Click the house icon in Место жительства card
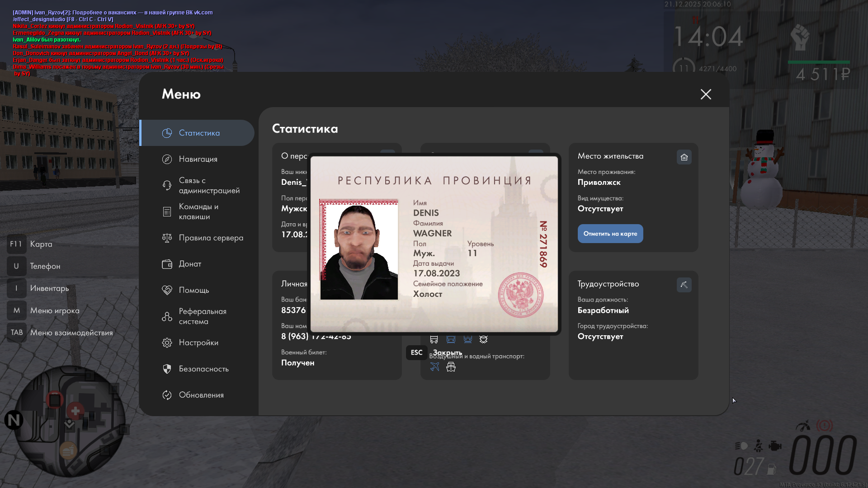Image resolution: width=868 pixels, height=488 pixels. (684, 157)
